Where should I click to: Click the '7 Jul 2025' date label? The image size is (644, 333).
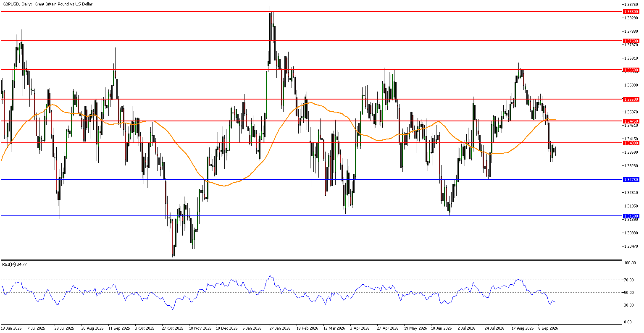pos(36,328)
